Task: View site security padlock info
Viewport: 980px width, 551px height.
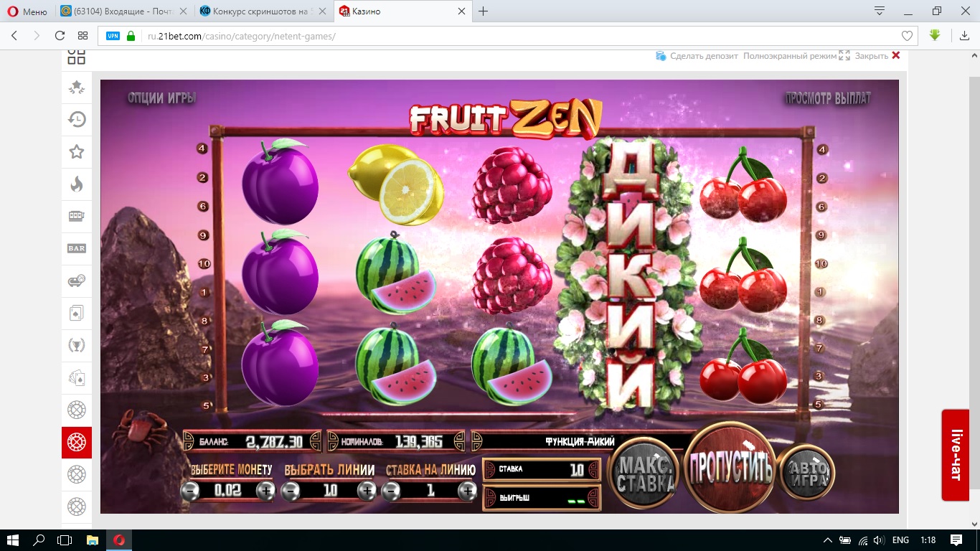Action: 131,36
